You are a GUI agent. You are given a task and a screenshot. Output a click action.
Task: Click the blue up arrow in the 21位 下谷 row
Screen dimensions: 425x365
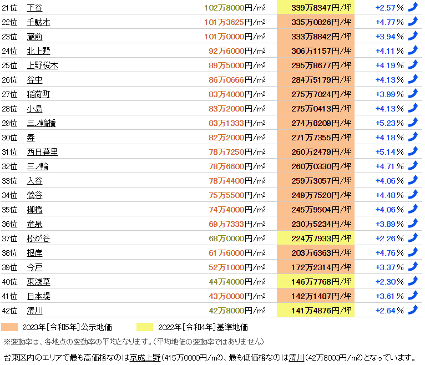pyautogui.click(x=413, y=7)
